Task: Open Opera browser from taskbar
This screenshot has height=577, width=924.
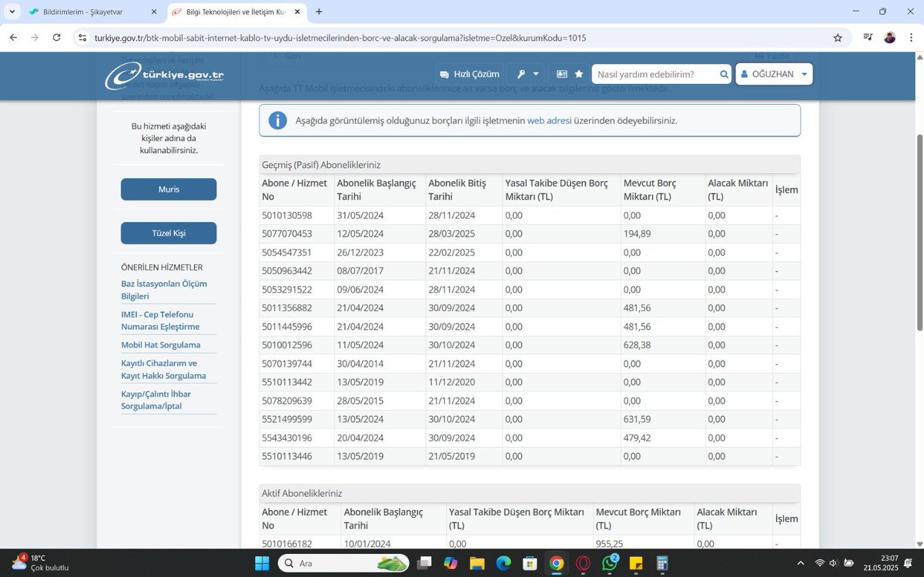Action: point(583,563)
